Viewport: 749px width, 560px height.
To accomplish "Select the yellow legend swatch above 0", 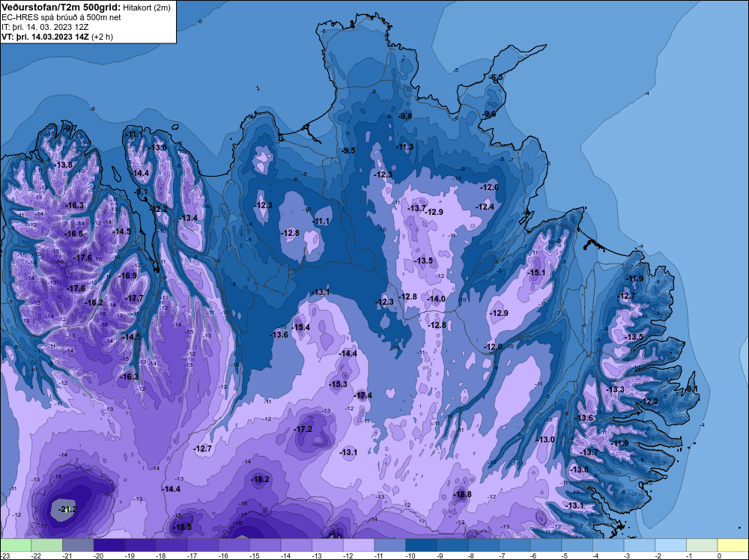I will 733,545.
